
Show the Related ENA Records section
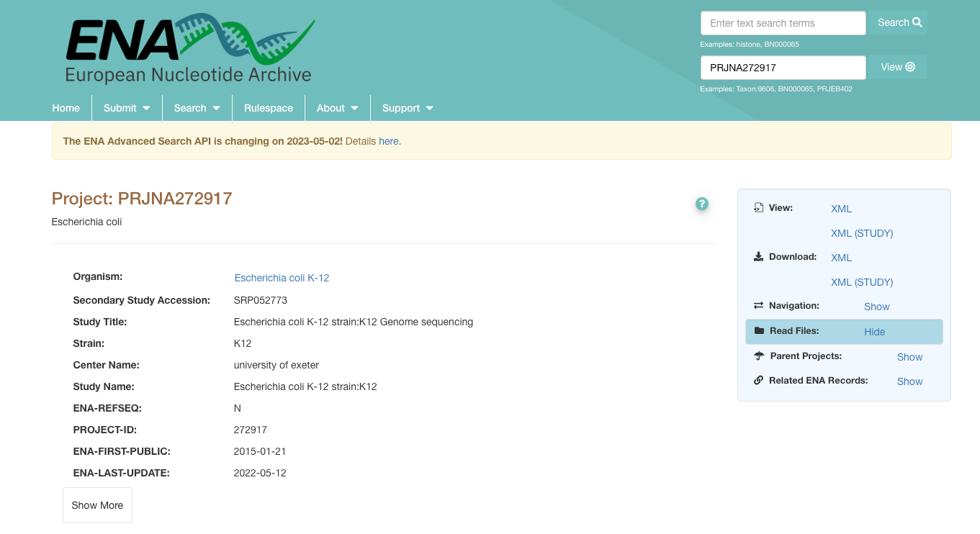tap(910, 381)
